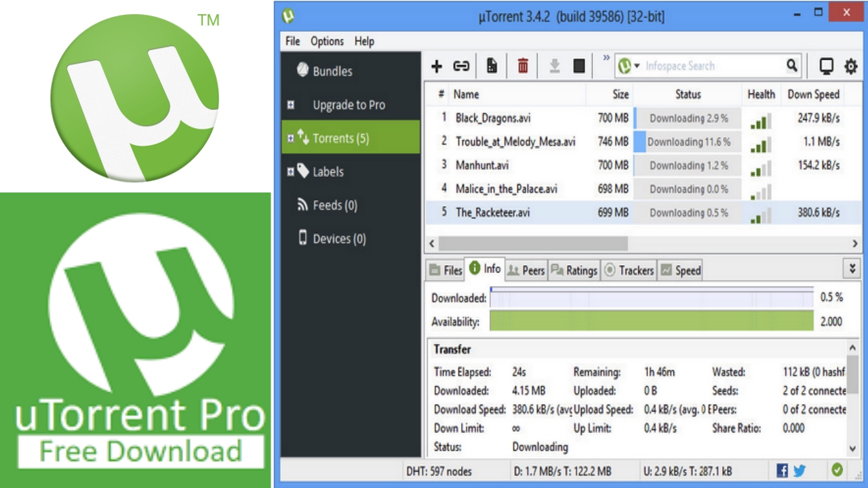This screenshot has width=868, height=488.
Task: Click DHT: 597 nodes in status bar
Action: pos(439,471)
